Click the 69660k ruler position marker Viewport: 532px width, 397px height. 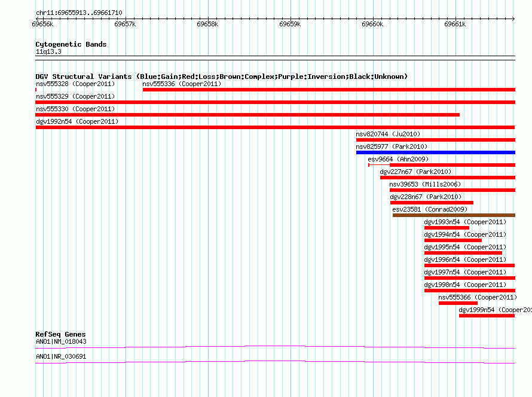click(x=372, y=24)
